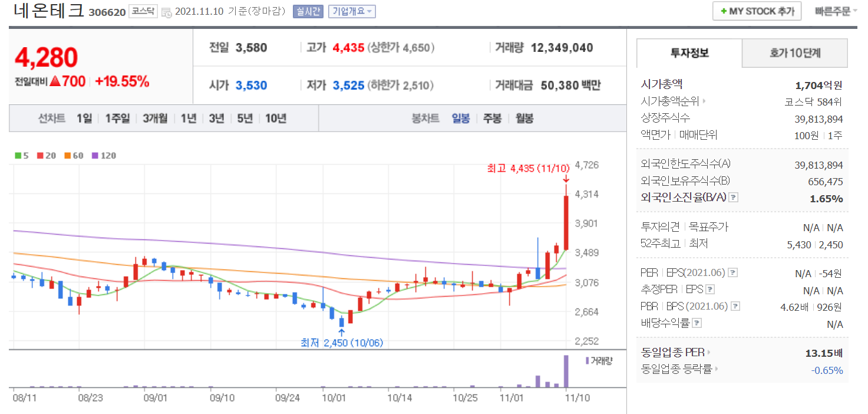Screen dimensions: 868x414
Task: Select the 1주일 line chart period
Action: coord(117,119)
